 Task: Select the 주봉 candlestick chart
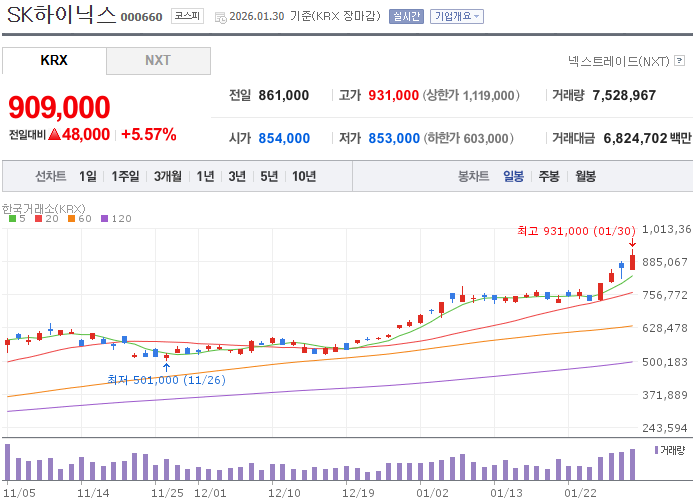549,176
